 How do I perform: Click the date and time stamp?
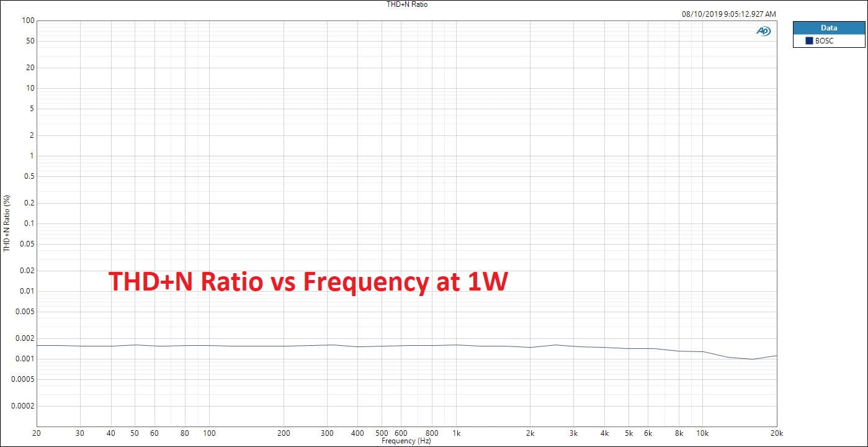click(x=728, y=14)
